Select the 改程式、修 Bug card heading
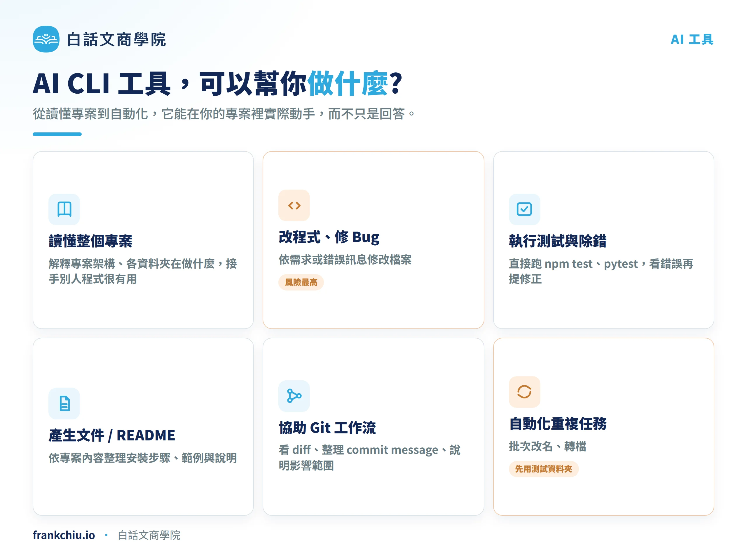The width and height of the screenshot is (747, 560). click(329, 237)
